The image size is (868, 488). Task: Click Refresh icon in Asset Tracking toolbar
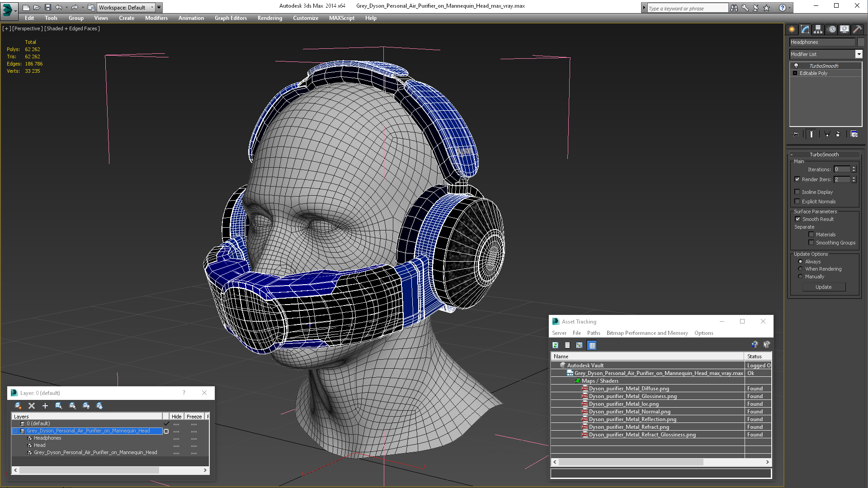click(x=555, y=345)
